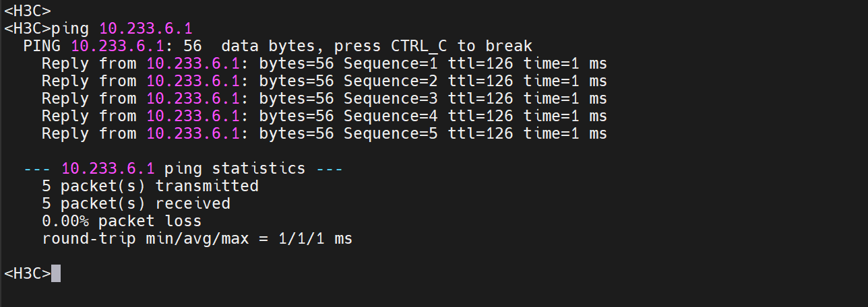Click the ping 10.233.6.1 command line

[x=98, y=28]
